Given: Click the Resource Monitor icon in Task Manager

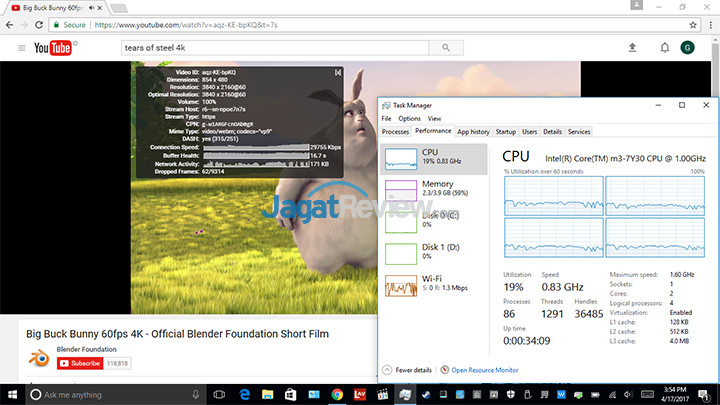Looking at the screenshot, I should click(x=444, y=370).
